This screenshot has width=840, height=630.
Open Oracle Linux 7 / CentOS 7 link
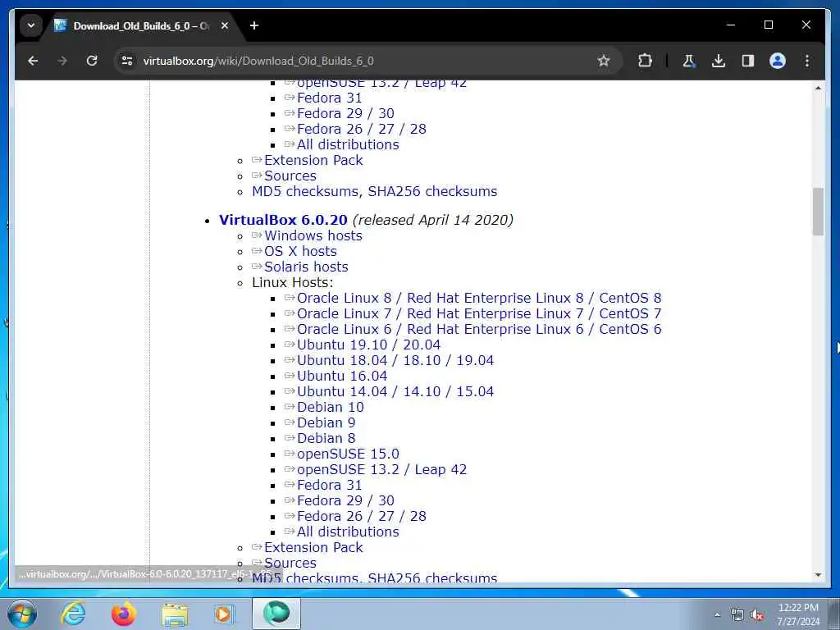tap(479, 313)
